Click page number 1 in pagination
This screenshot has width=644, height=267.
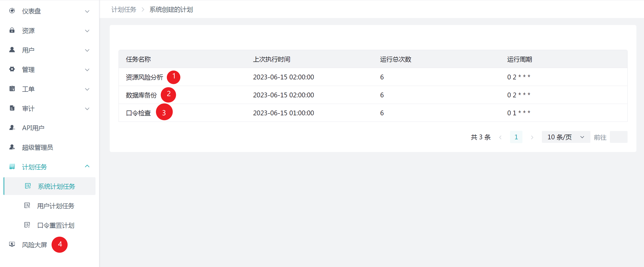tap(516, 137)
